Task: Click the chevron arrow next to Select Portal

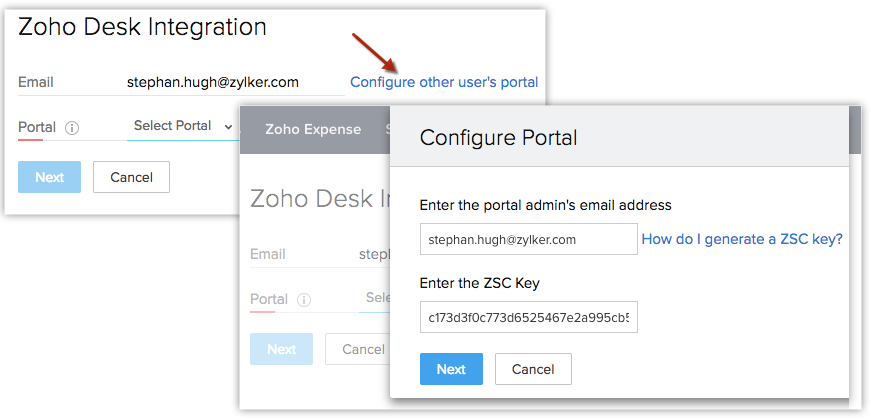Action: coord(229,127)
